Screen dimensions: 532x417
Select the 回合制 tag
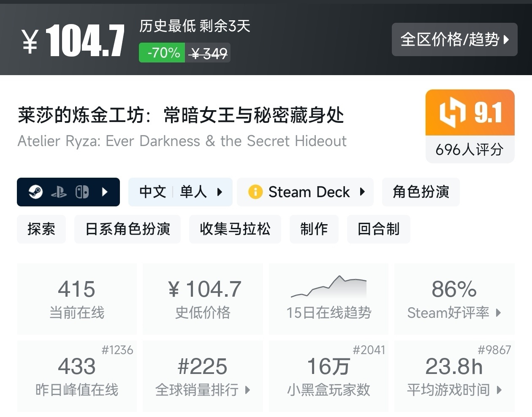[x=379, y=229]
